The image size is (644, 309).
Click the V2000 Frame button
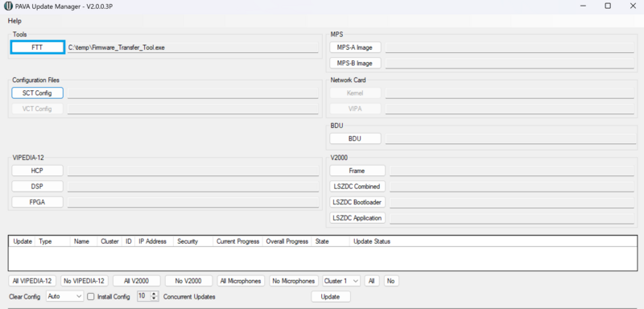tap(357, 171)
